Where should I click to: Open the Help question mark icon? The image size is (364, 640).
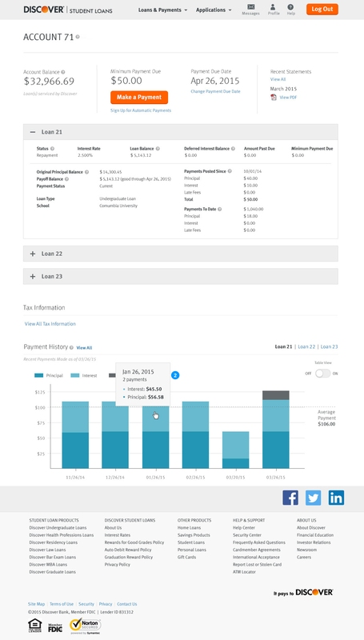click(290, 7)
